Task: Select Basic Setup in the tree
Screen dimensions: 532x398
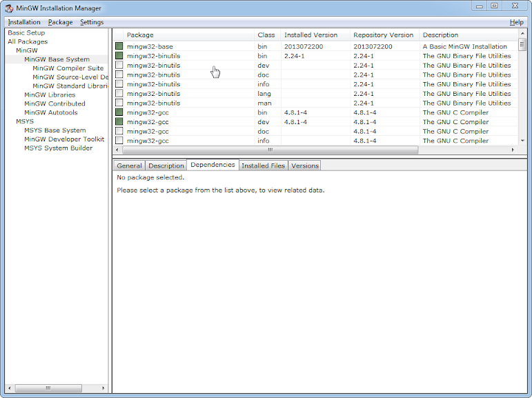Action: (26, 32)
